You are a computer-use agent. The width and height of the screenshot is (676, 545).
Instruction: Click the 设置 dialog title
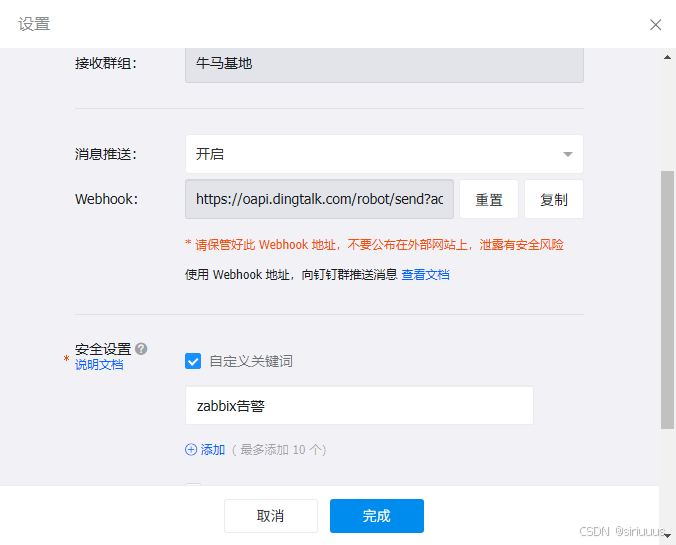[34, 24]
